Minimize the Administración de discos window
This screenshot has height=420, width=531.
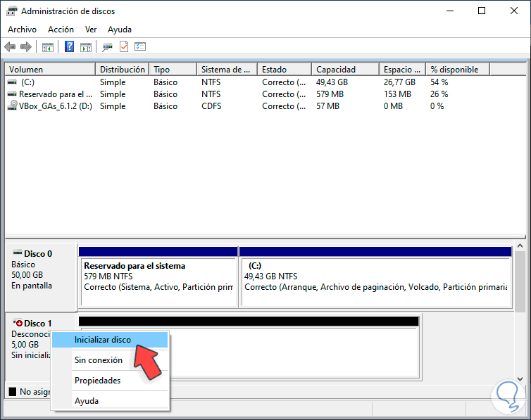click(x=450, y=11)
